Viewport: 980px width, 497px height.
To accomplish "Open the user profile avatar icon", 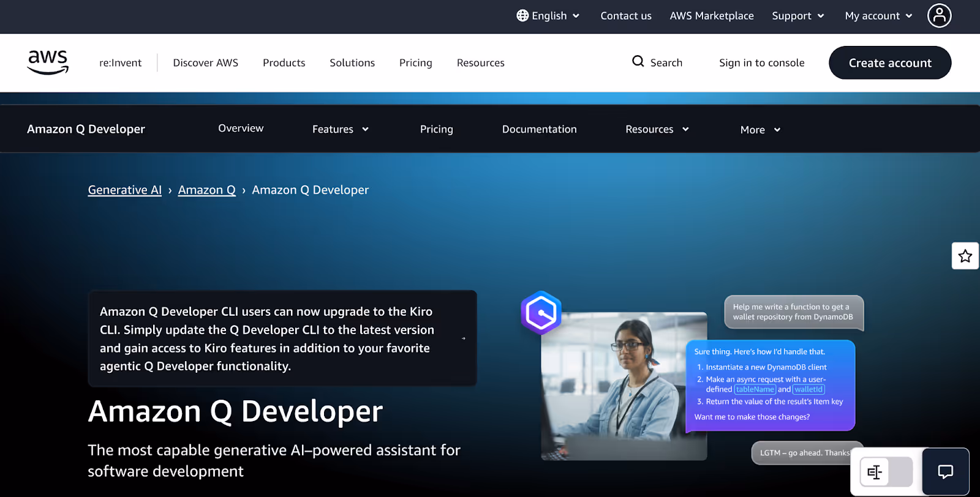I will (x=939, y=15).
